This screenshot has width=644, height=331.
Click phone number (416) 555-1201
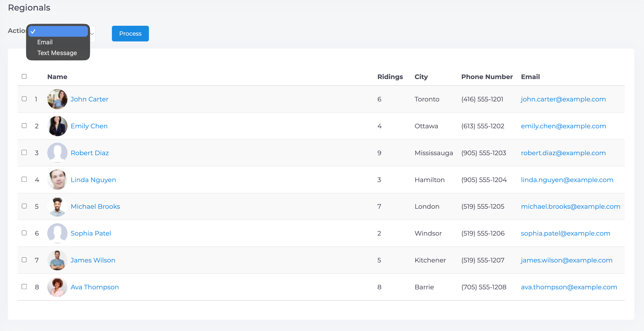pos(482,99)
